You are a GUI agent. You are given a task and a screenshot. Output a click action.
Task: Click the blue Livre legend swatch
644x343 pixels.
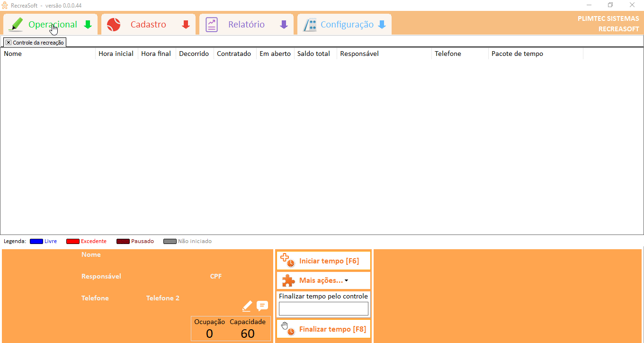[x=36, y=241]
